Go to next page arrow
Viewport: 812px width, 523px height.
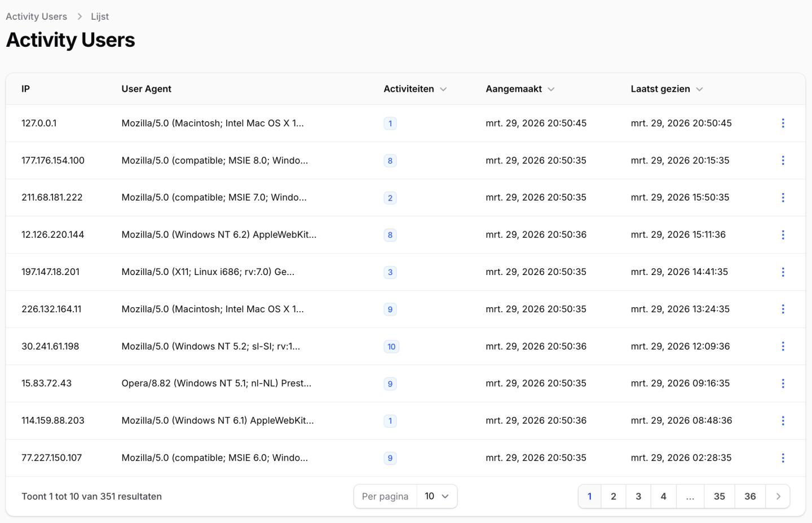tap(778, 497)
